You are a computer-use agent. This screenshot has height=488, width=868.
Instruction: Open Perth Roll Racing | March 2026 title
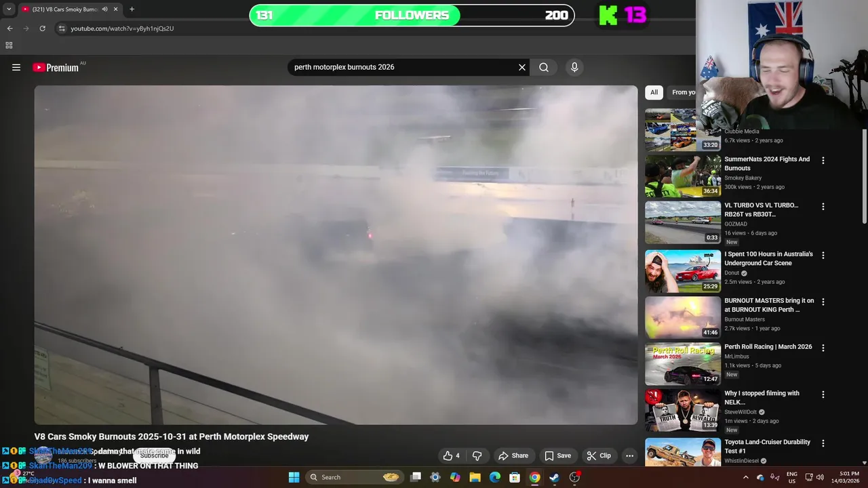tap(768, 347)
